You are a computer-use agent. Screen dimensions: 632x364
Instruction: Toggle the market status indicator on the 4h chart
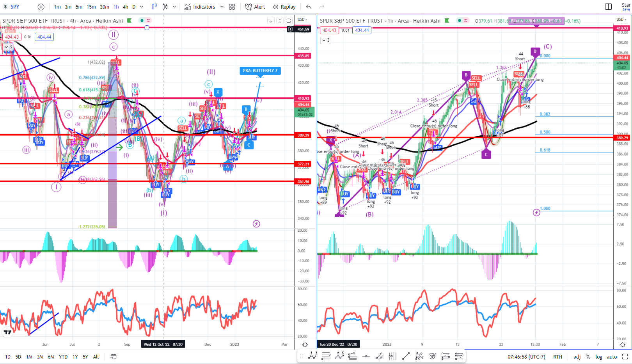click(x=142, y=20)
